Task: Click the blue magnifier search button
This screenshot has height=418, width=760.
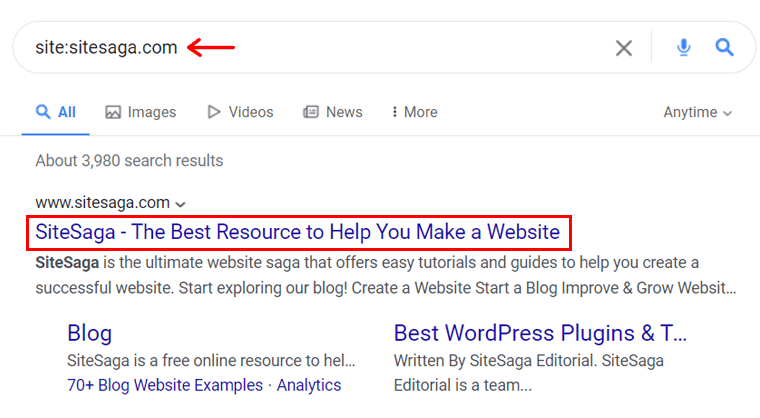Action: (x=724, y=47)
